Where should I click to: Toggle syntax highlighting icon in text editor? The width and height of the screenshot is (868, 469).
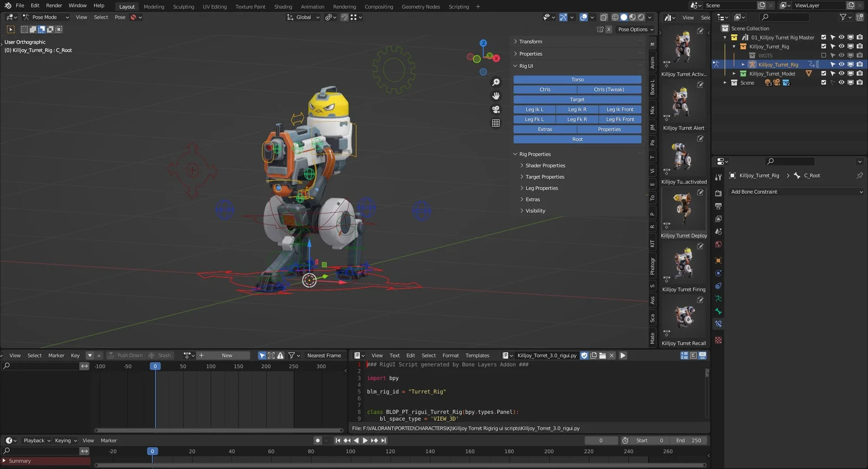point(703,356)
